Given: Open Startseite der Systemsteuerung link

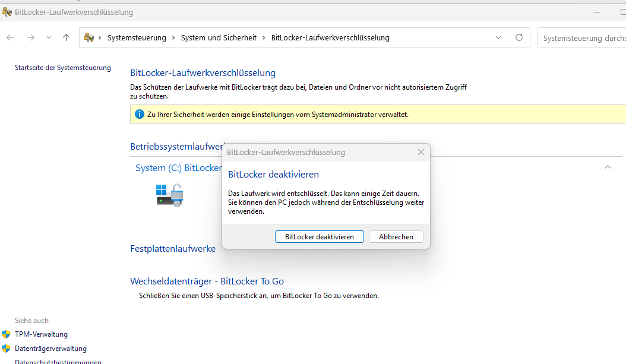Looking at the screenshot, I should point(63,68).
